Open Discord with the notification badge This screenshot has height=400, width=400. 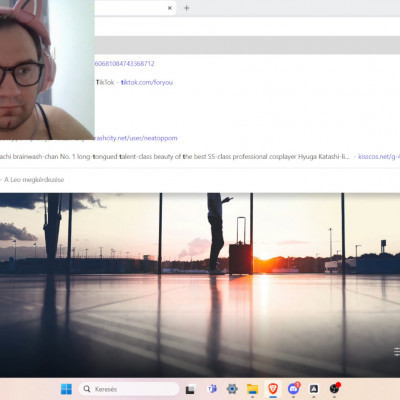293,389
